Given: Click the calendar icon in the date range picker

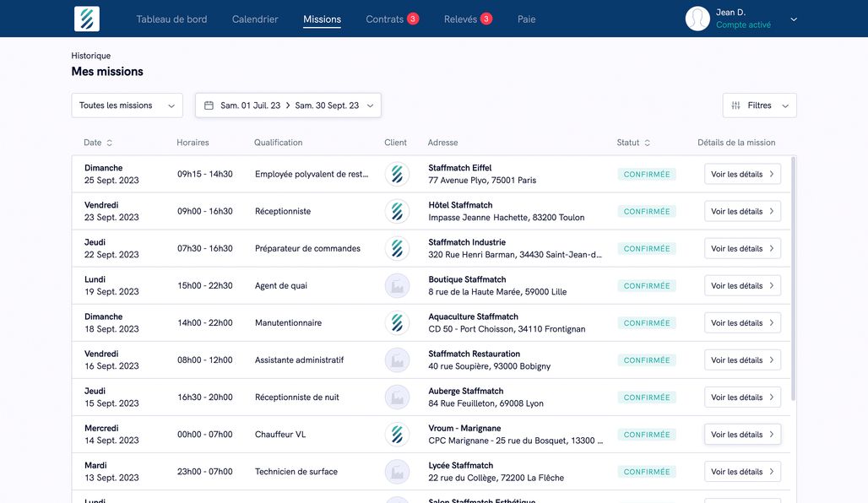Looking at the screenshot, I should pos(209,105).
